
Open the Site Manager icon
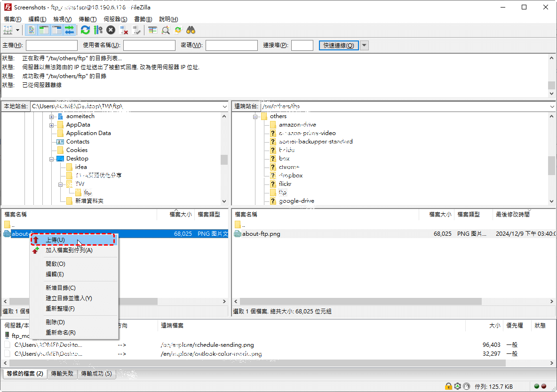8,30
